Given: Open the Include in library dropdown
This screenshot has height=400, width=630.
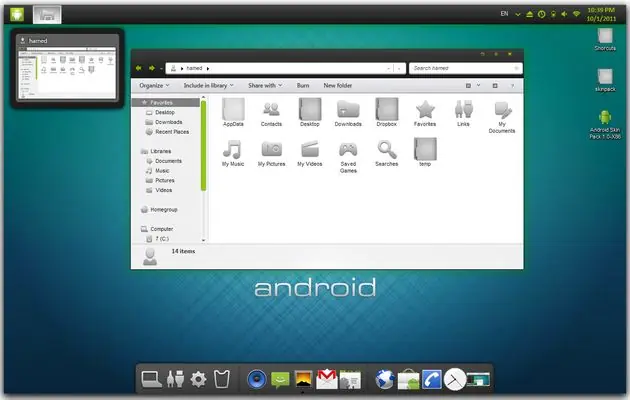Looking at the screenshot, I should coord(208,86).
